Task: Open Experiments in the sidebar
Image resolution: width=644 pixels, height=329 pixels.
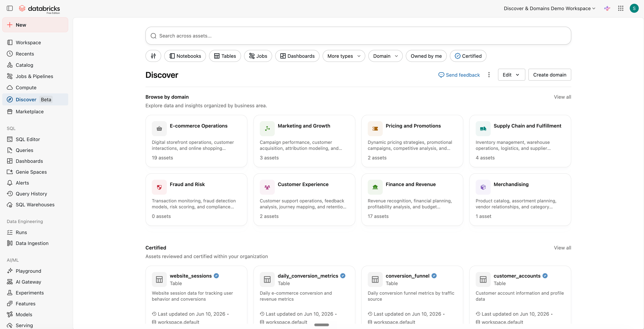Action: click(x=35, y=293)
